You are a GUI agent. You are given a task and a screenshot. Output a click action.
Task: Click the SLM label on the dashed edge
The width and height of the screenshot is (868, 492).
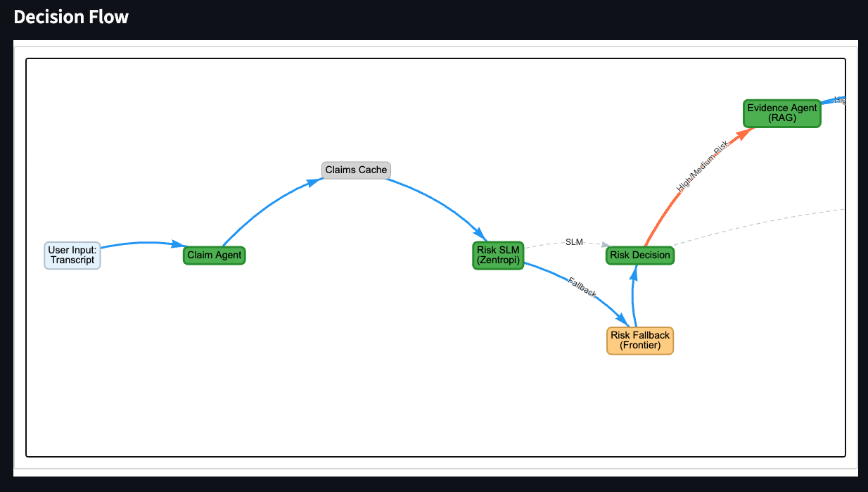[574, 242]
